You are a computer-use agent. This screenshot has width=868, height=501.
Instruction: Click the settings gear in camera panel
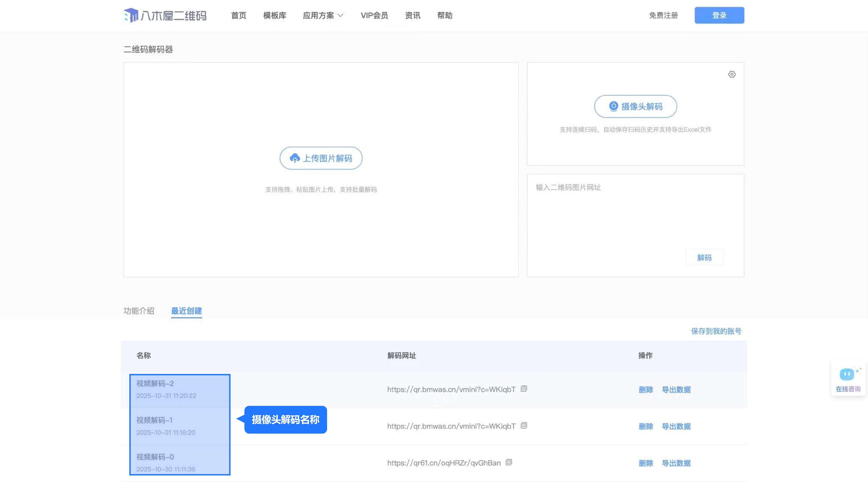pos(731,74)
